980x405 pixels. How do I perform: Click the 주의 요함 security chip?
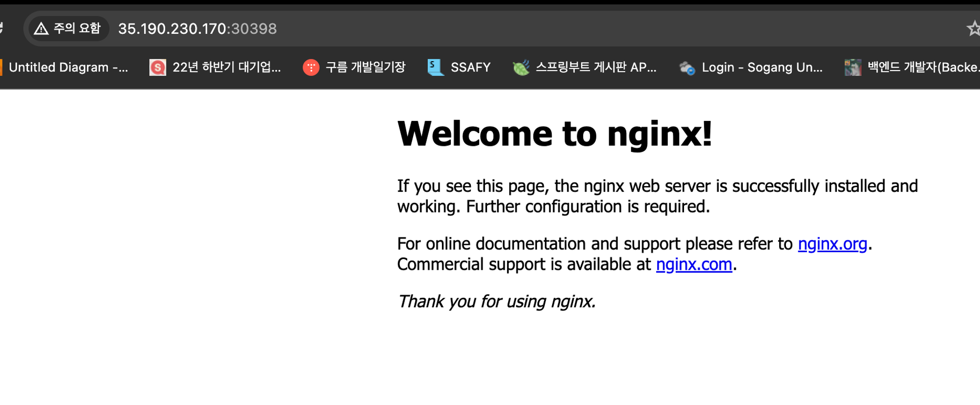tap(68, 28)
